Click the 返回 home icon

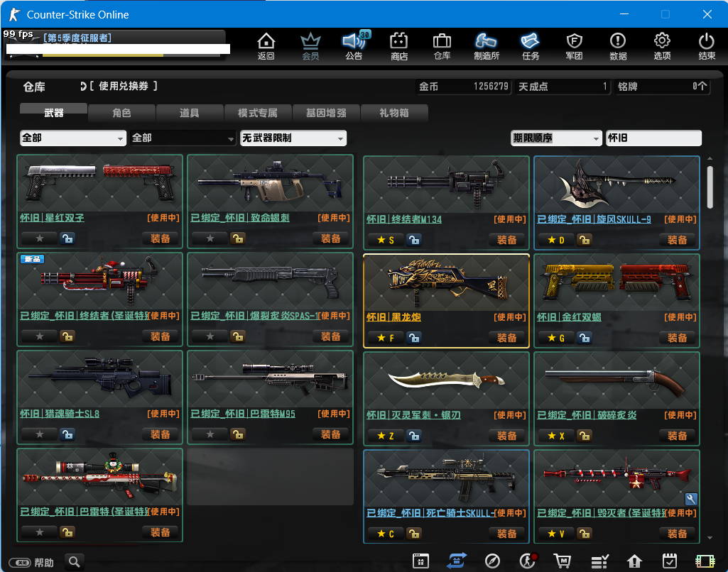click(x=266, y=46)
